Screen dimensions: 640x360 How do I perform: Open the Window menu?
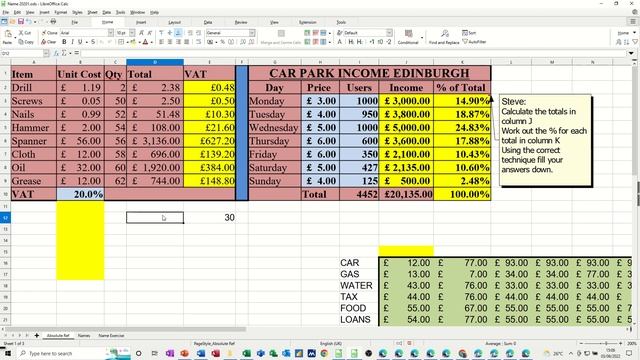[138, 12]
